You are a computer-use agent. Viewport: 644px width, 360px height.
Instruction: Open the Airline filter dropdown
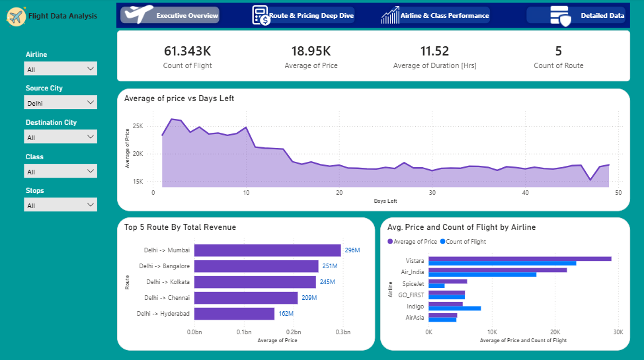[60, 69]
